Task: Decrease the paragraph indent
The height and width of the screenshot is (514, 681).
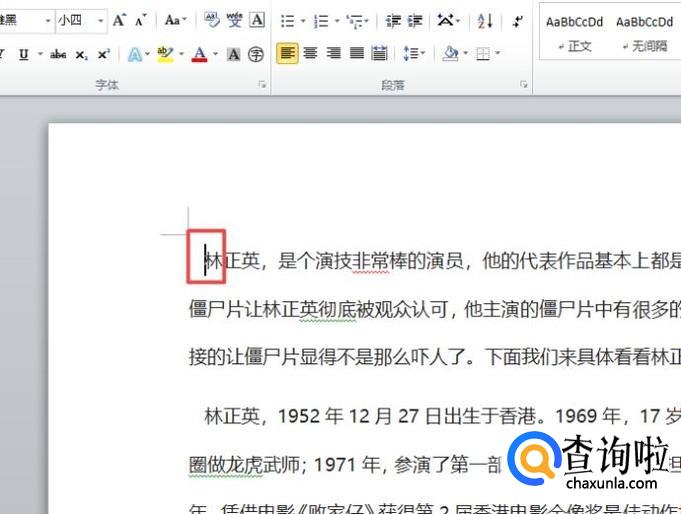Action: [393, 21]
